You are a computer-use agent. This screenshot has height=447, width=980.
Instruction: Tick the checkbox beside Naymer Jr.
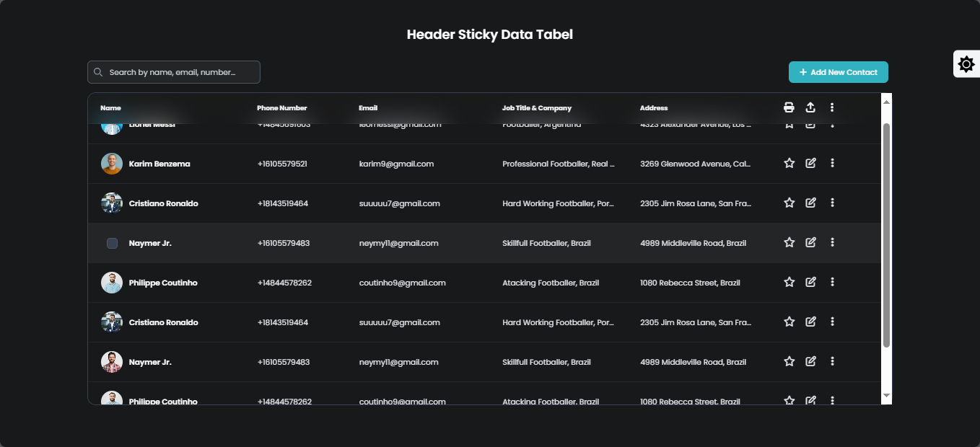coord(112,244)
